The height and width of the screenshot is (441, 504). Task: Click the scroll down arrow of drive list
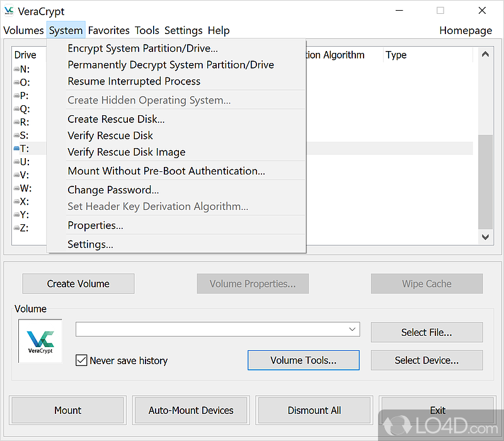coord(485,237)
